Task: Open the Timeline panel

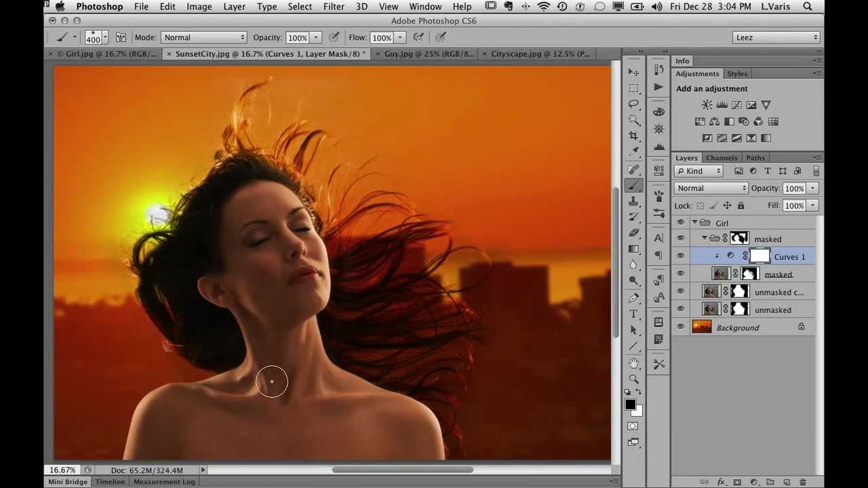Action: coord(110,482)
